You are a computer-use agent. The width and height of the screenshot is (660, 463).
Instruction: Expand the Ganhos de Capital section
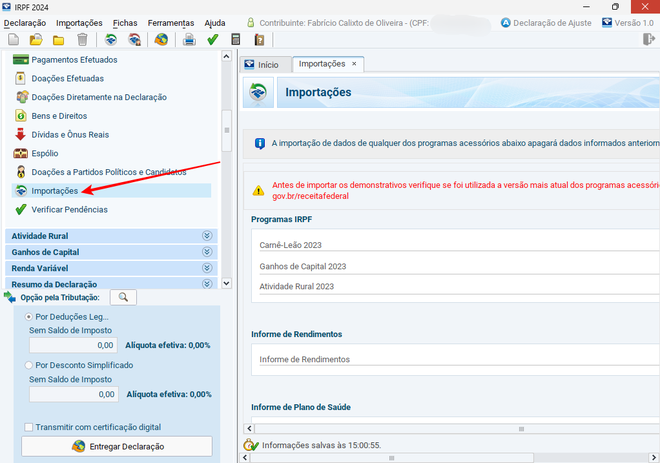[x=207, y=252]
